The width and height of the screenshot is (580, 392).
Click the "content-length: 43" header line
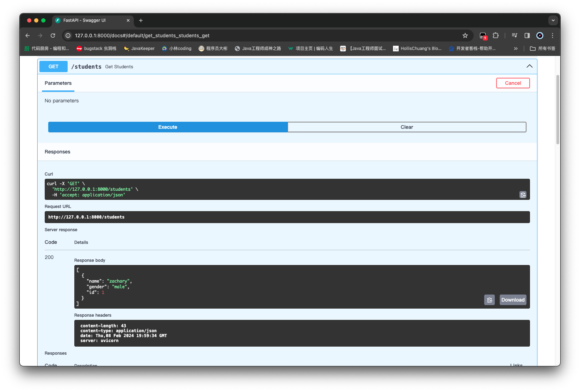[x=103, y=326]
